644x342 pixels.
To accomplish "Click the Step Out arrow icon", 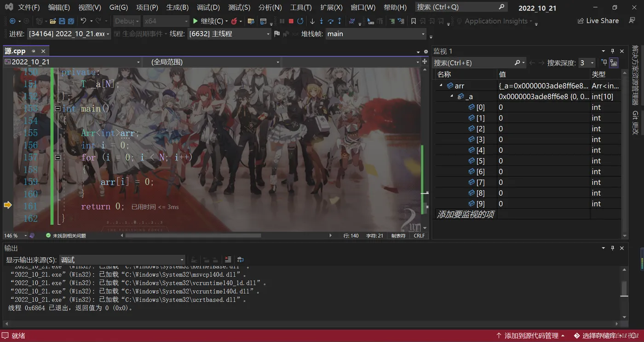I will (339, 21).
